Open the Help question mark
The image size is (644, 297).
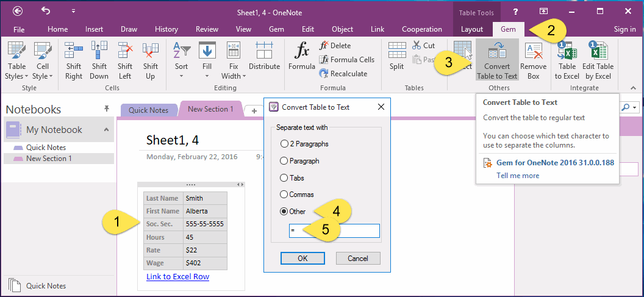(516, 12)
